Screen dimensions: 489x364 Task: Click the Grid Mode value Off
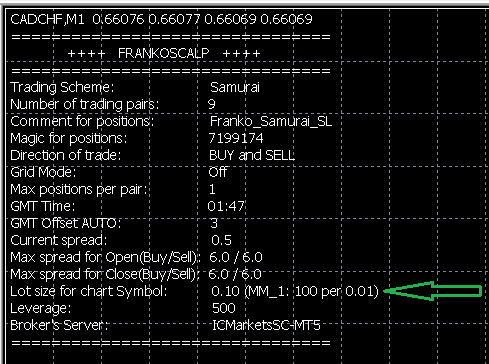tap(217, 172)
